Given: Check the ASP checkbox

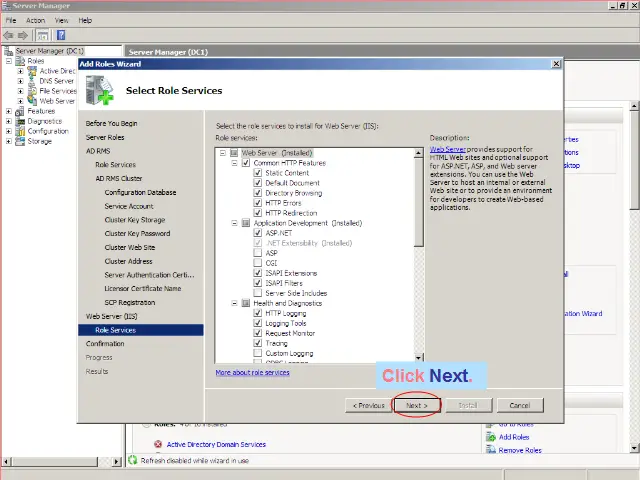Looking at the screenshot, I should [258, 253].
